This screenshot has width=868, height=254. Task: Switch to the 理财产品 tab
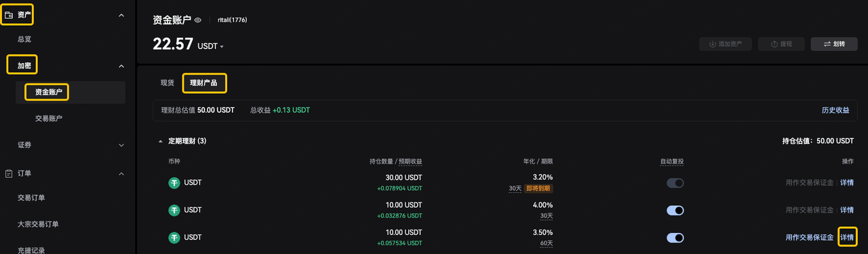(x=203, y=83)
